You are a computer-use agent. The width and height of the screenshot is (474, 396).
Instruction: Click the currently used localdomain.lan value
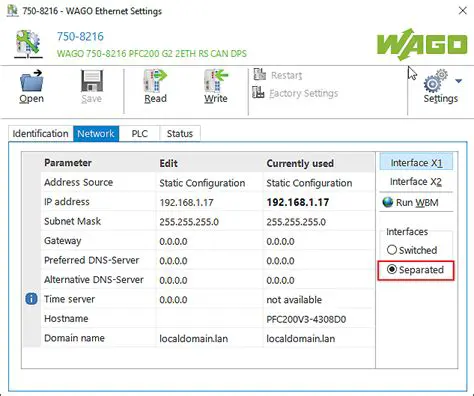(x=301, y=339)
